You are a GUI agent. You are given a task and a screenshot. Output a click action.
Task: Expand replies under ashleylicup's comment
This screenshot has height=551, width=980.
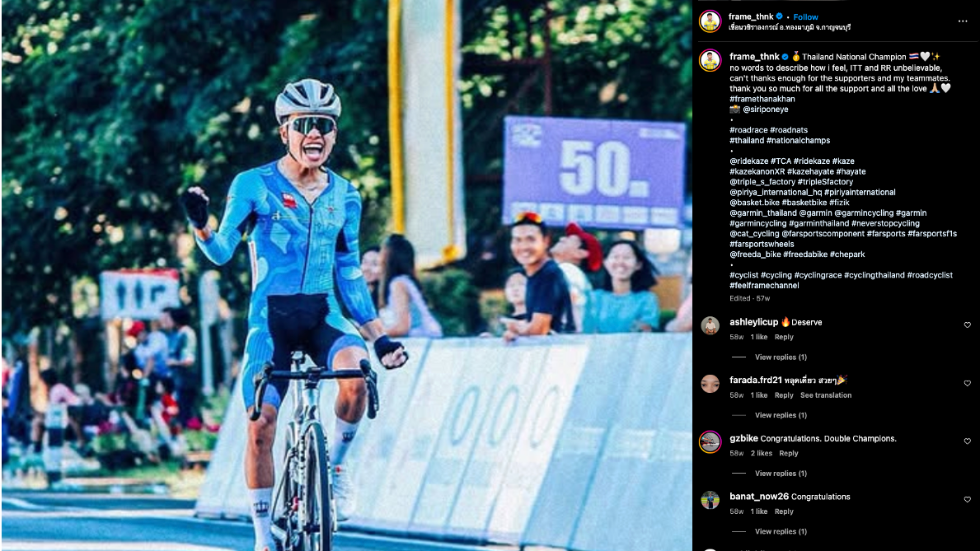[781, 357]
